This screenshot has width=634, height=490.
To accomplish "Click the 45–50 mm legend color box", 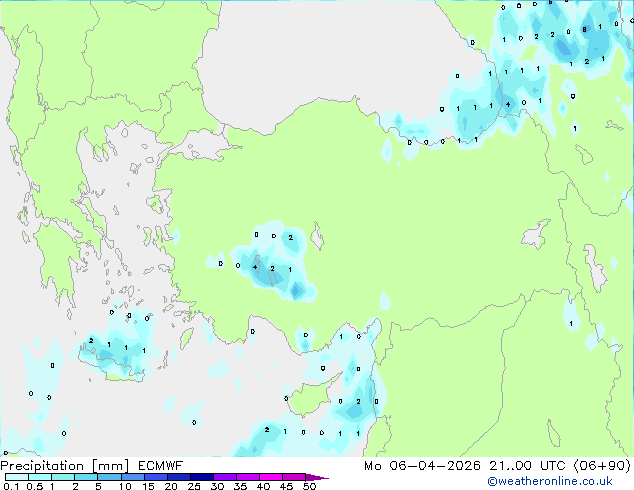I will tap(294, 477).
